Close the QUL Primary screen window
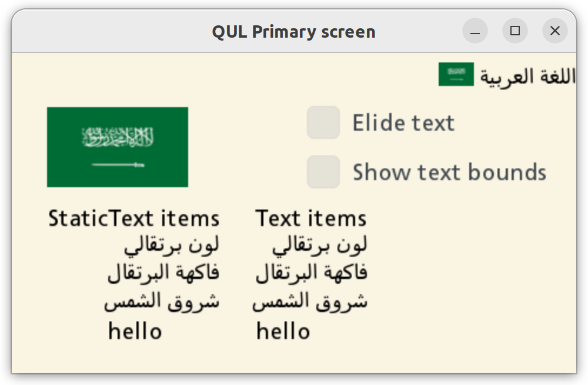Viewport: 588px width, 385px height. (554, 31)
